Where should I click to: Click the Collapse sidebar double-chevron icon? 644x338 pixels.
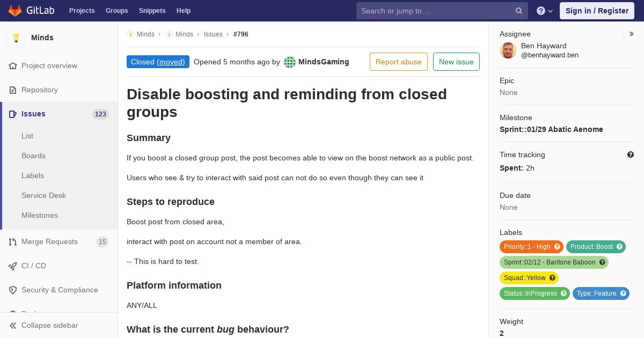point(13,325)
